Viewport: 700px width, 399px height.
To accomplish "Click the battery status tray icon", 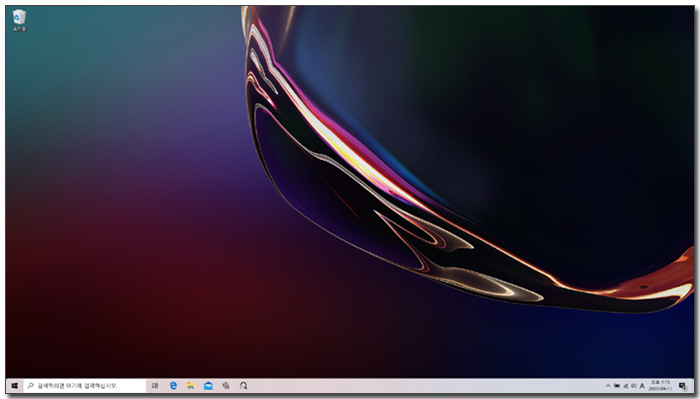I will [x=617, y=386].
